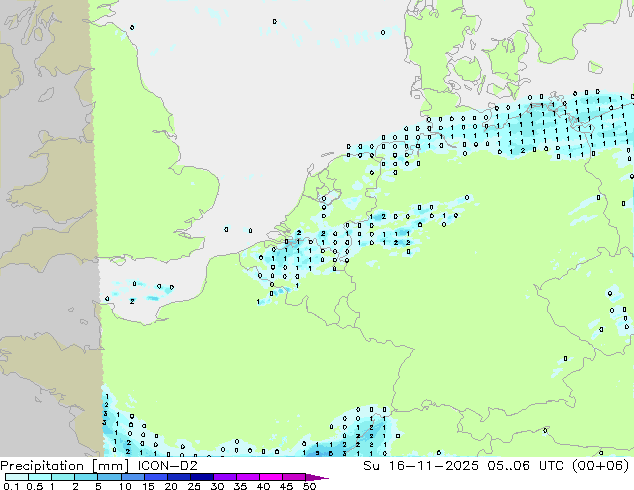The height and width of the screenshot is (490, 634).
Task: Click the 'Precipitation [mm]' title text
Action: [x=64, y=466]
